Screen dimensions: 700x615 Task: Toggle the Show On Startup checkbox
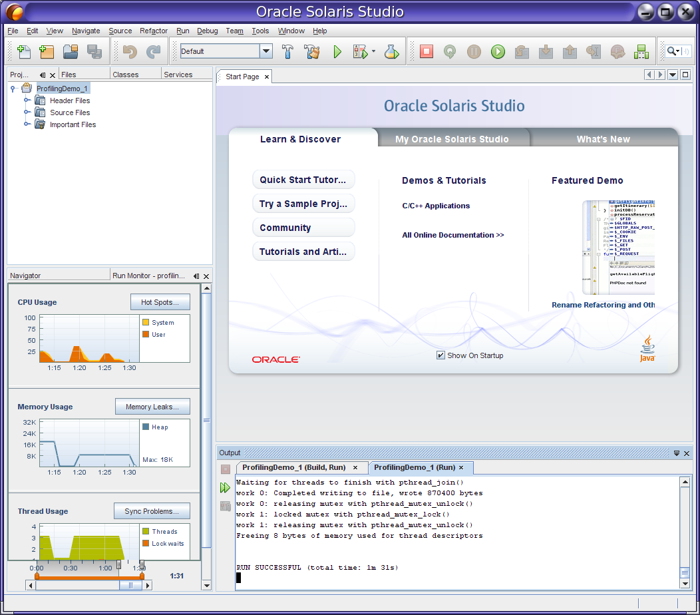pyautogui.click(x=440, y=355)
